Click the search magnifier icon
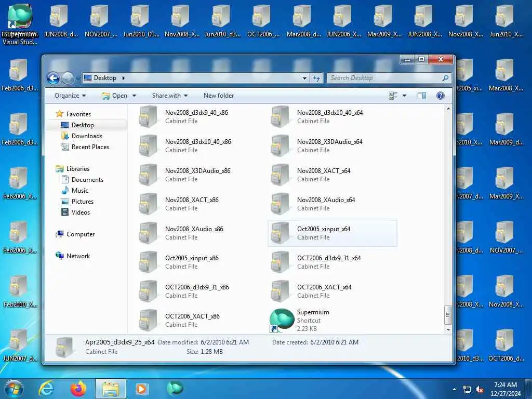 coord(445,78)
